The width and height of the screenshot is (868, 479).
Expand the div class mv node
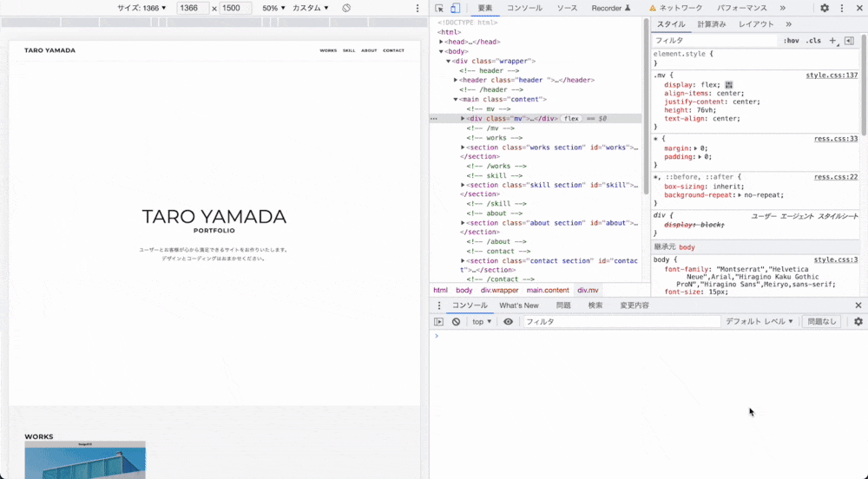point(463,118)
